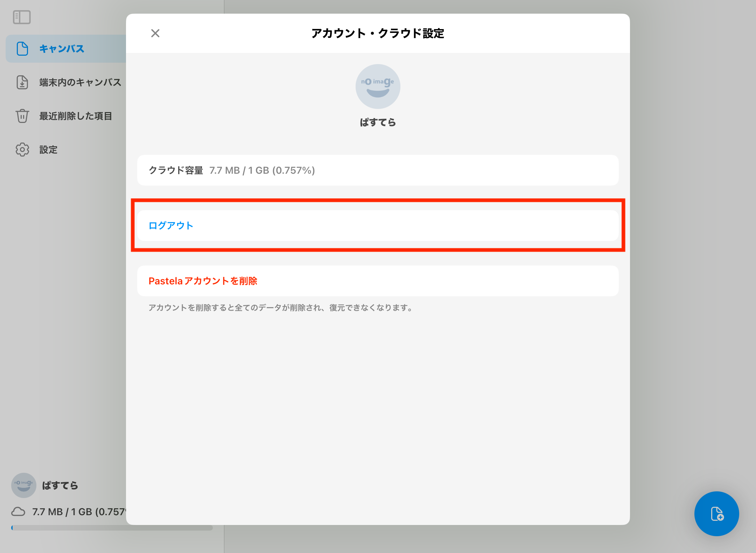Click the username ぱすてら in the dialog
This screenshot has width=756, height=553.
pos(378,122)
